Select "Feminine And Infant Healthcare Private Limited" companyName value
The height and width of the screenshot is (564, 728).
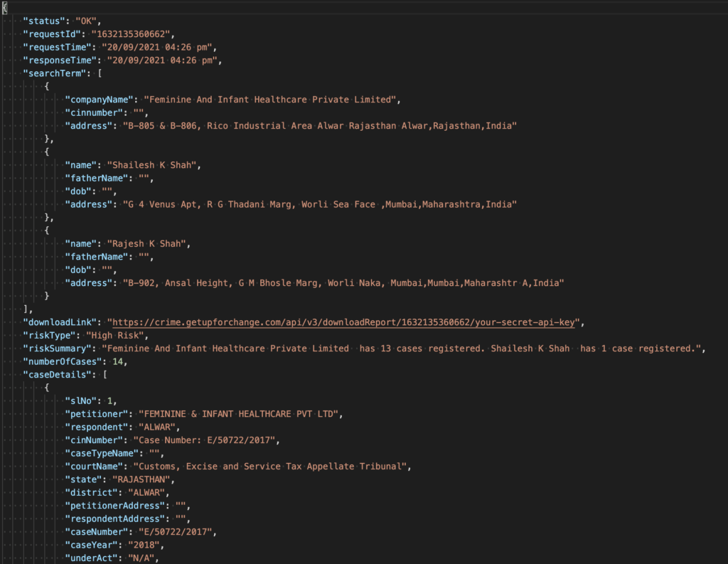click(269, 100)
